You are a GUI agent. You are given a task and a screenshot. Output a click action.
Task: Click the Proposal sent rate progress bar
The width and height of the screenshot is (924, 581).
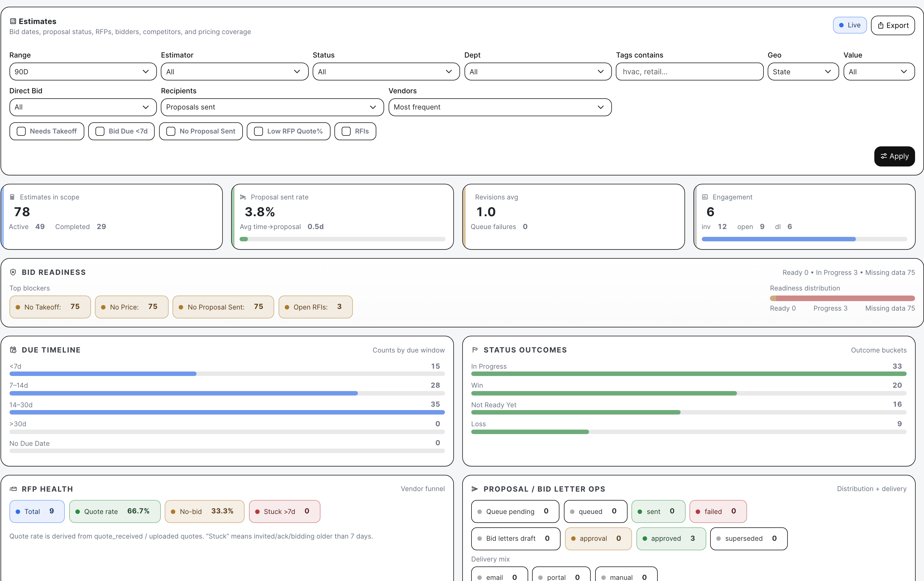342,239
